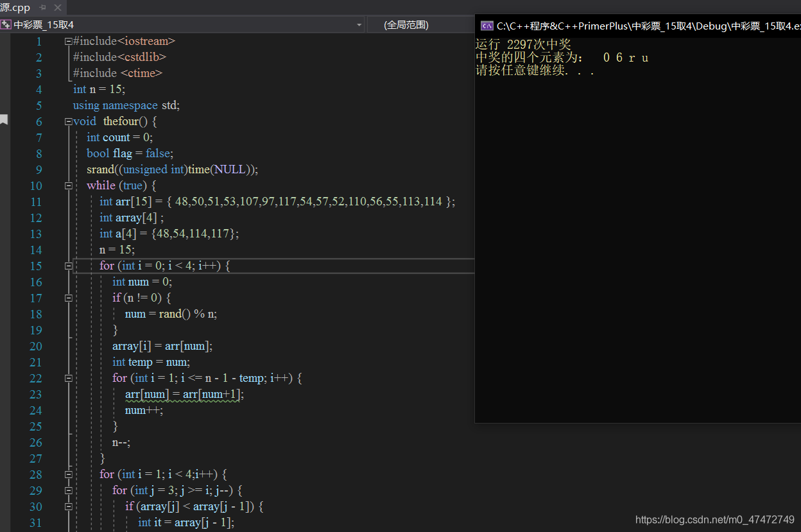
Task: Click the console window's title bar icon
Action: pos(487,26)
